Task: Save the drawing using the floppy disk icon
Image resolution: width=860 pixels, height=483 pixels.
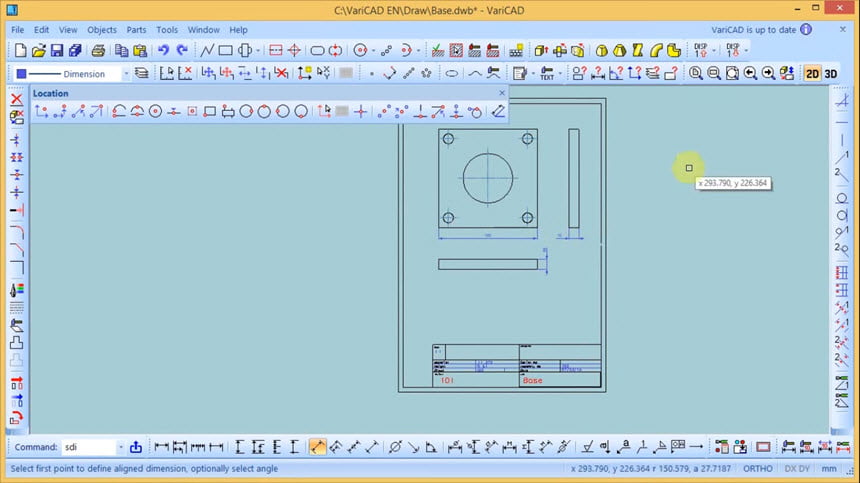Action: (56, 50)
